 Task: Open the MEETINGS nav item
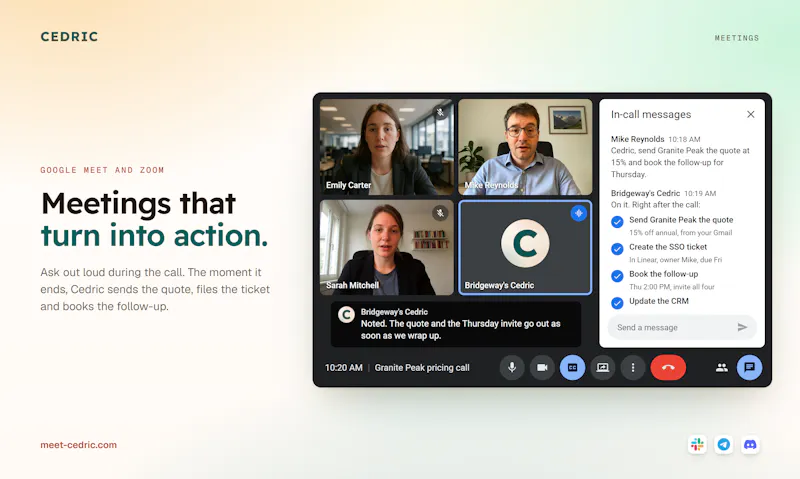pyautogui.click(x=737, y=38)
